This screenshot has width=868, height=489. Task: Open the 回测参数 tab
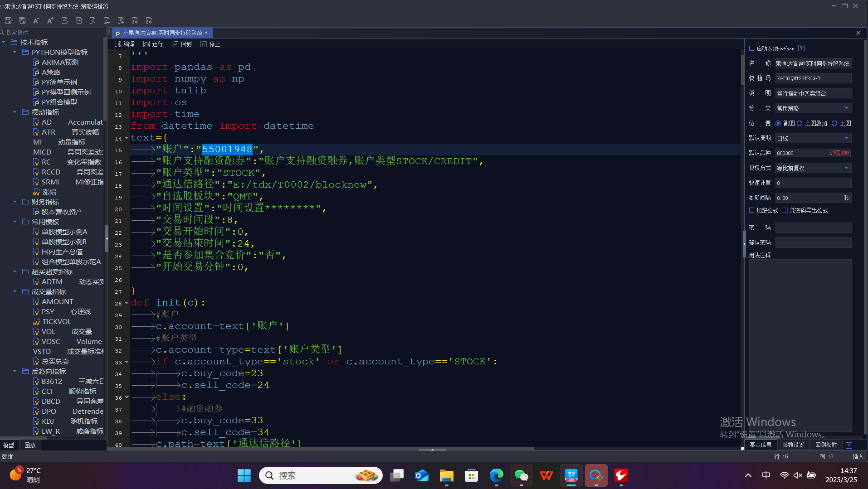pyautogui.click(x=826, y=445)
